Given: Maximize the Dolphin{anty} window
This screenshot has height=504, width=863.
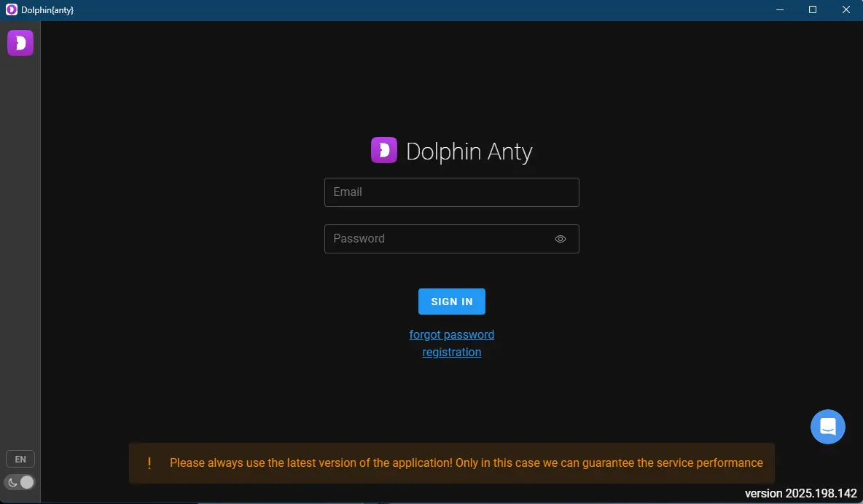Looking at the screenshot, I should point(813,10).
